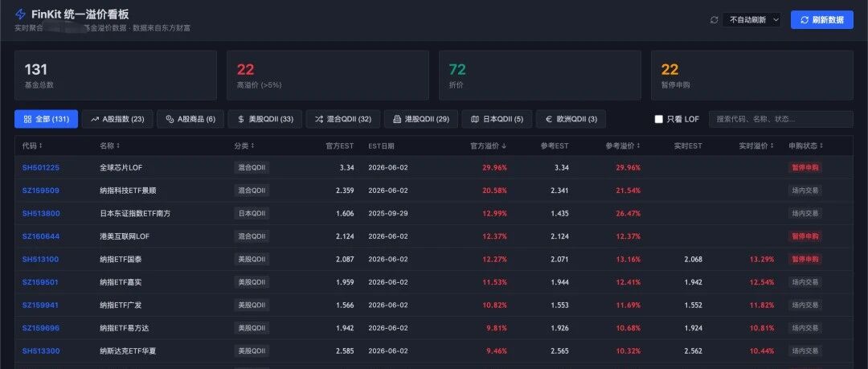This screenshot has width=868, height=369.
Task: Open fund code link SZ159501
Action: click(40, 282)
